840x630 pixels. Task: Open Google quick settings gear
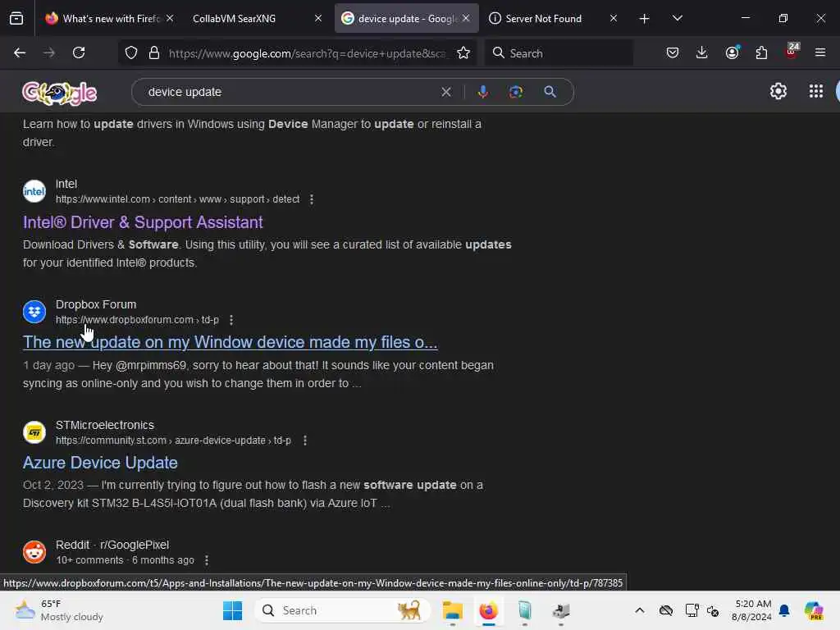778,91
